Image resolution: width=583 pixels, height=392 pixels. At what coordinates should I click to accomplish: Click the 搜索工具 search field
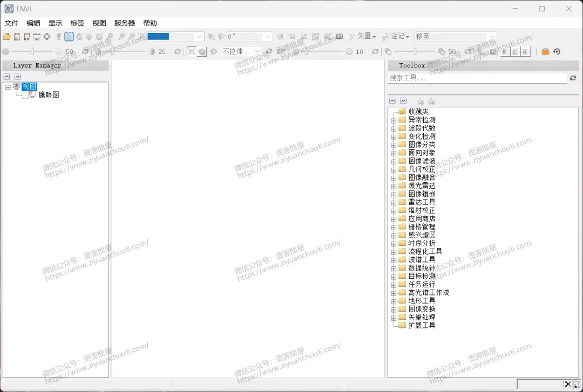tap(477, 78)
